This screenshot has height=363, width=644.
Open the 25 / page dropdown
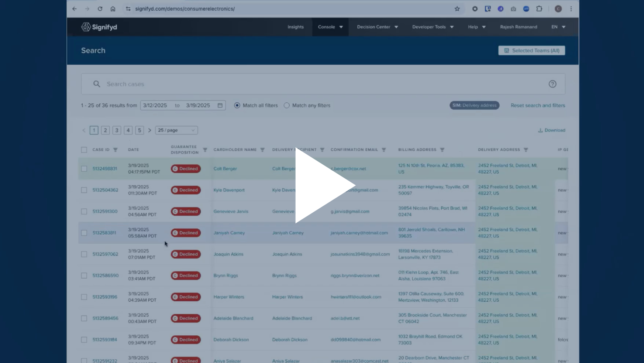176,130
